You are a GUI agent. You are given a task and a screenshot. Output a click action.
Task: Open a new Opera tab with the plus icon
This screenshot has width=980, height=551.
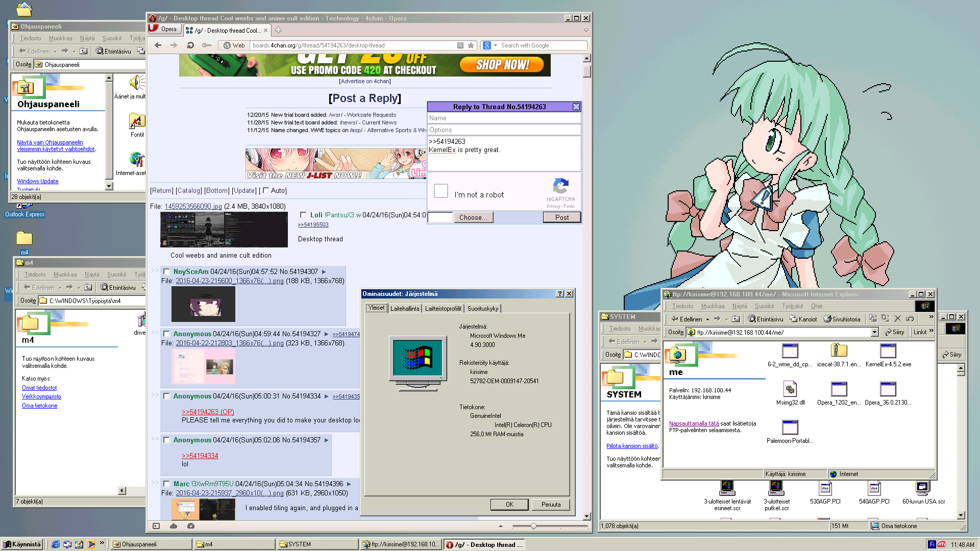click(x=278, y=30)
